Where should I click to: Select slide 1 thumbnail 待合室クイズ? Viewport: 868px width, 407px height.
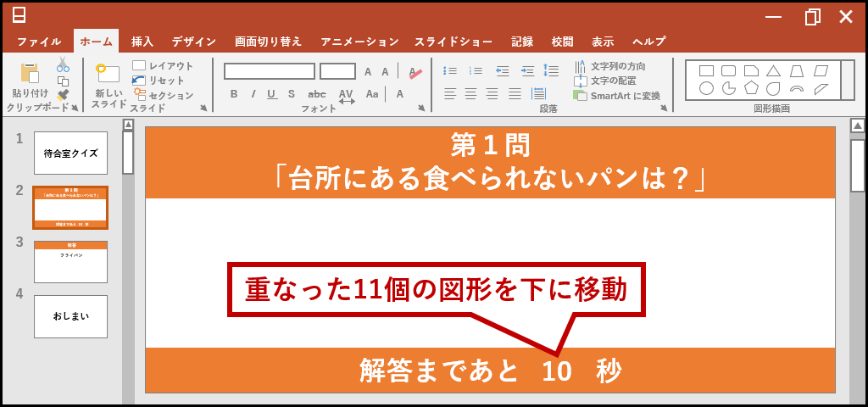coord(71,153)
